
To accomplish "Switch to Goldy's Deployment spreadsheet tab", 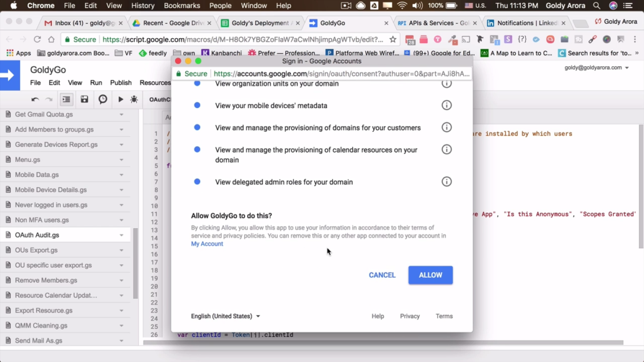I will [x=260, y=23].
